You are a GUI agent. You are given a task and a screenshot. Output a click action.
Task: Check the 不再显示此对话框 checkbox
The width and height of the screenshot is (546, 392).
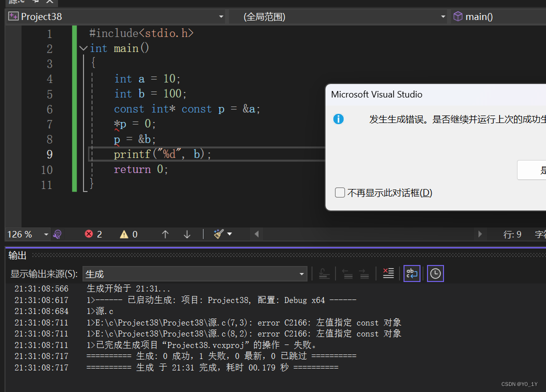coord(340,192)
